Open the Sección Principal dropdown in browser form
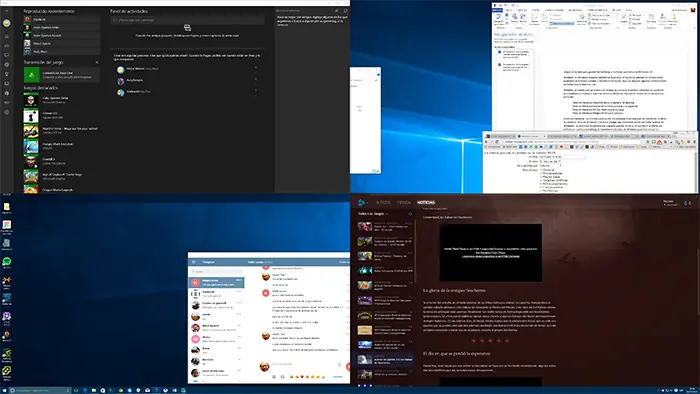This screenshot has width=700, height=394. point(550,166)
